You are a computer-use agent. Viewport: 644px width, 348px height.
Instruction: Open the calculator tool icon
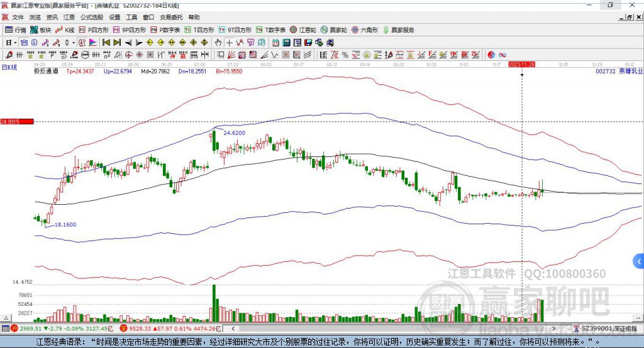click(x=287, y=43)
